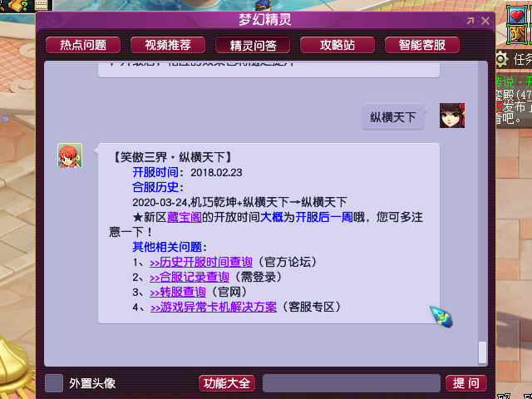532x399 pixels.
Task: Click the player character avatar portrait
Action: [x=452, y=116]
